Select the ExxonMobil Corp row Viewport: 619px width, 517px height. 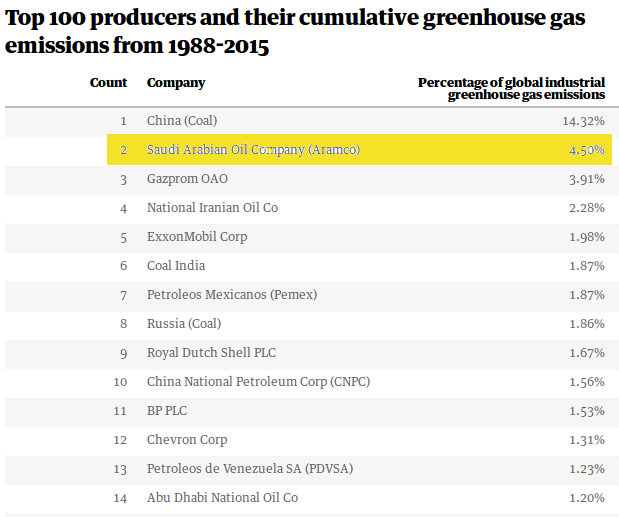pos(197,237)
